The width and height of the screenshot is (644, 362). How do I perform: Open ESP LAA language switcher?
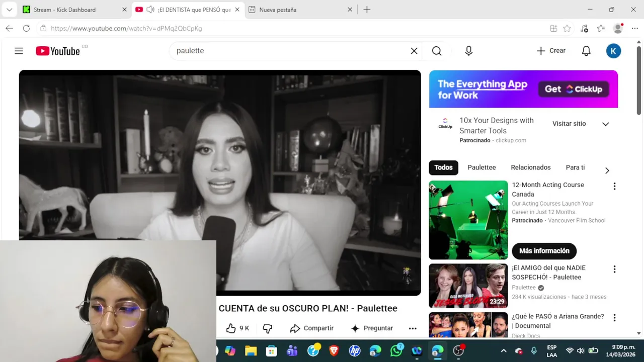pos(551,350)
